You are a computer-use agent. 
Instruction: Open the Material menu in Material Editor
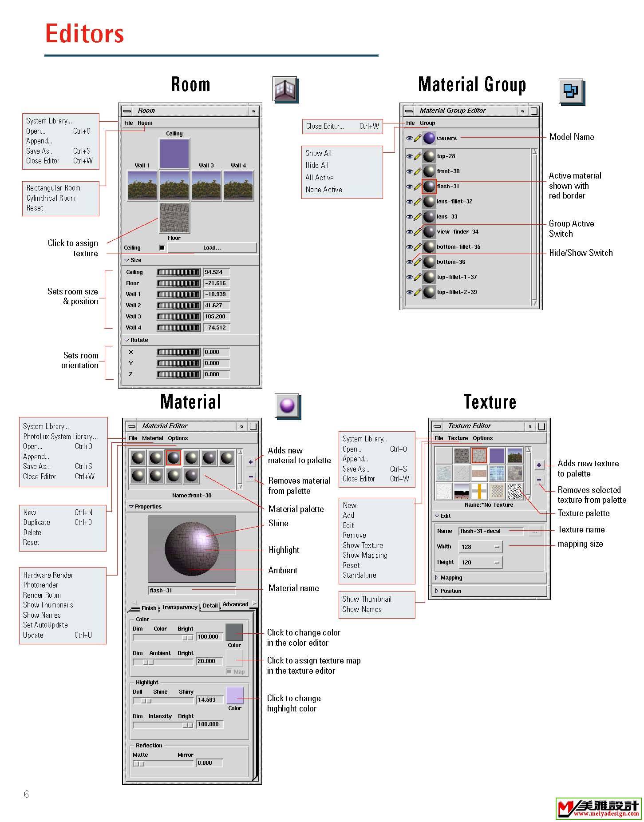[x=153, y=438]
